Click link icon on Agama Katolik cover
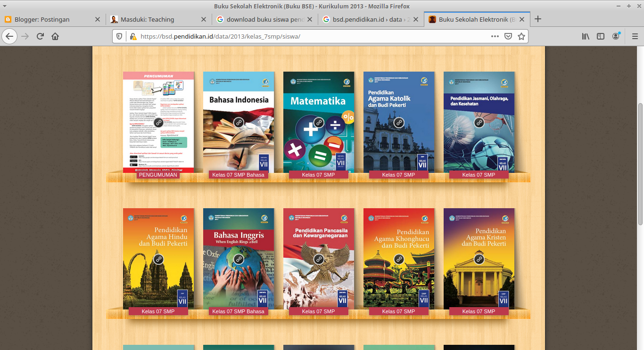644x350 pixels. [x=399, y=122]
